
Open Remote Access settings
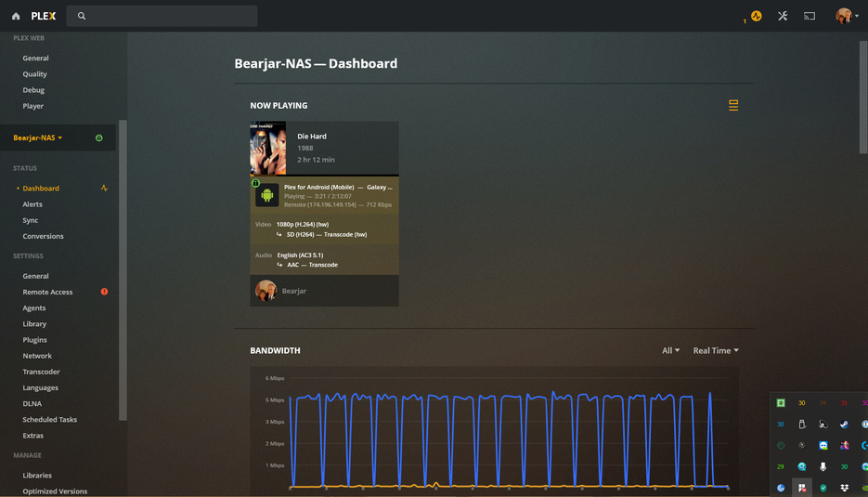coord(47,292)
